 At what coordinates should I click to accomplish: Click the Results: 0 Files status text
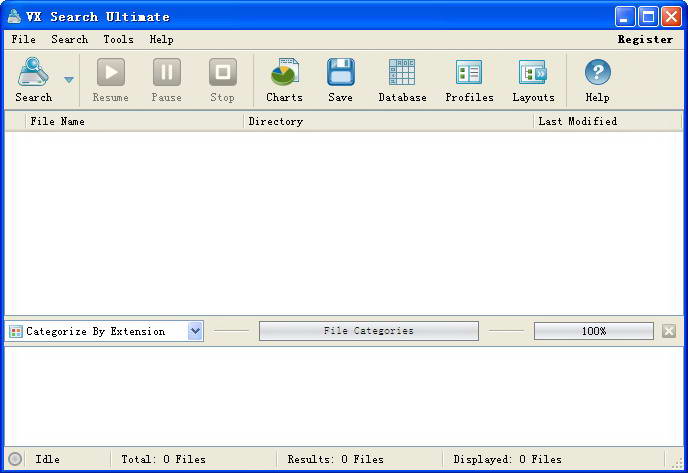tap(335, 459)
